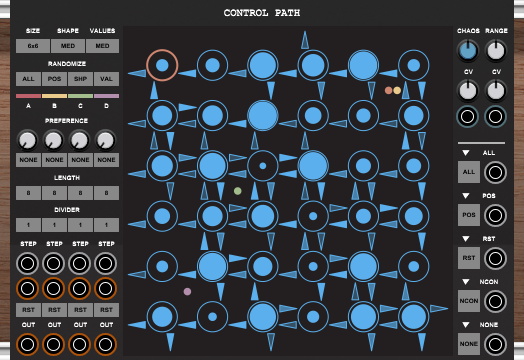Image resolution: width=524 pixels, height=360 pixels.
Task: Click the STEP input jack for sequence C
Action: click(x=80, y=263)
